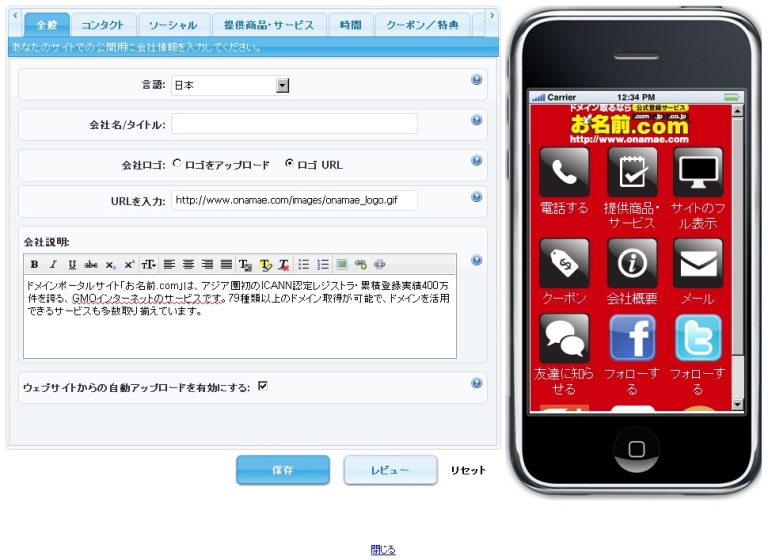This screenshot has width=768, height=560.
Task: Focus the company name/title input field
Action: [294, 123]
